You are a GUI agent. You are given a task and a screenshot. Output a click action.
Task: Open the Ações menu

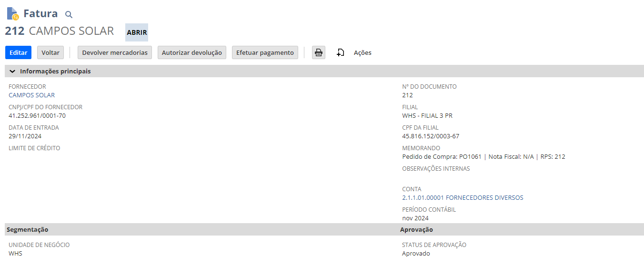click(x=362, y=52)
